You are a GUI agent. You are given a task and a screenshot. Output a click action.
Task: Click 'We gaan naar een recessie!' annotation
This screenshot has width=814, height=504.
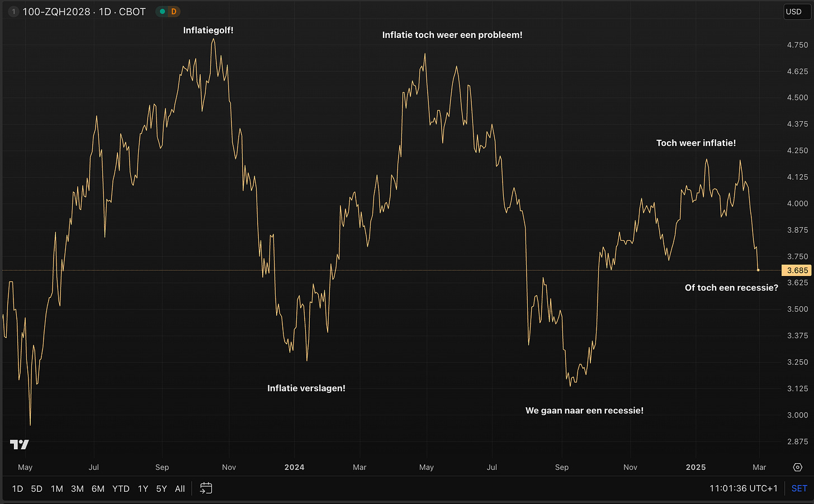pos(584,411)
